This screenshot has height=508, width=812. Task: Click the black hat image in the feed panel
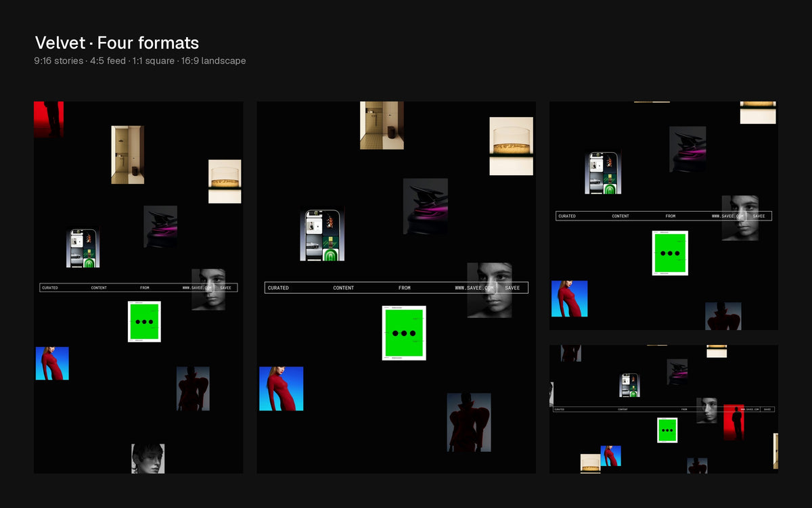(426, 207)
